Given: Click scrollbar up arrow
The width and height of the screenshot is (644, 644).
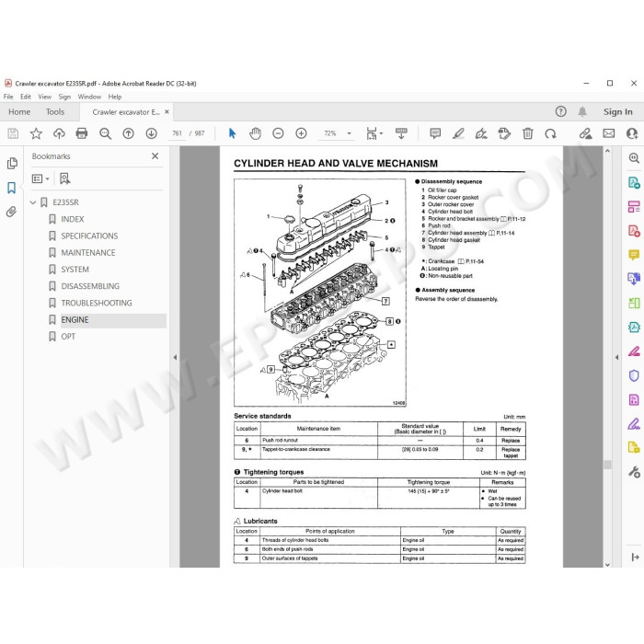Looking at the screenshot, I should (x=607, y=151).
